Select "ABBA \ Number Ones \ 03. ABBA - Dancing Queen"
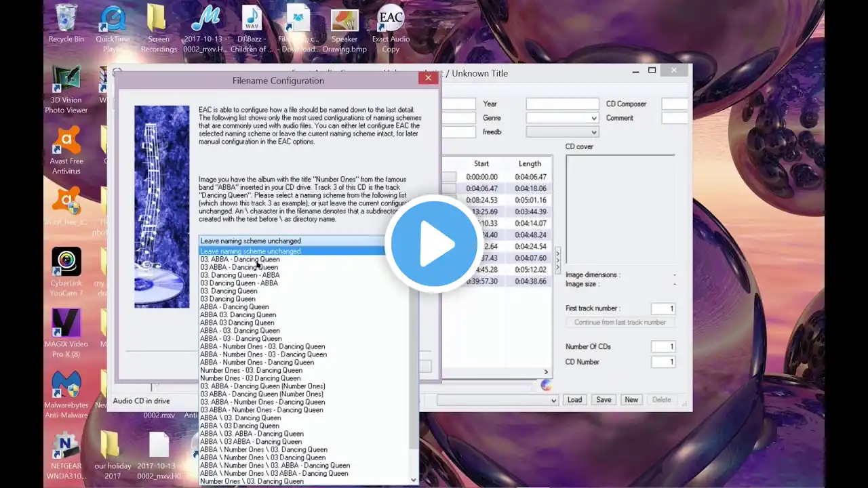 pyautogui.click(x=275, y=466)
